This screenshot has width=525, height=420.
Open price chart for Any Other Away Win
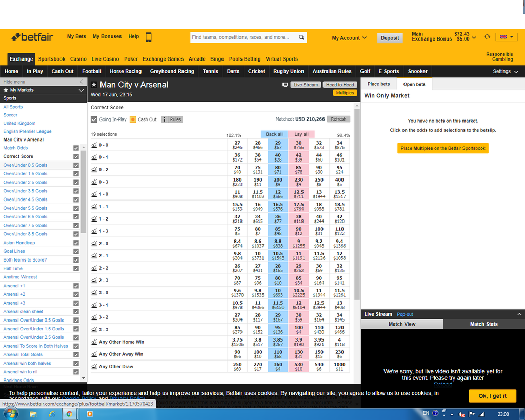(x=94, y=354)
